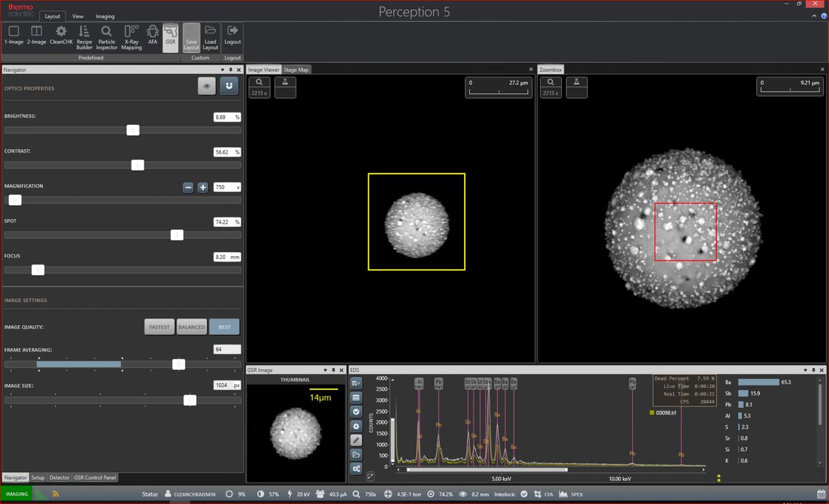This screenshot has height=504, width=829.
Task: Click the flask icon in Zoombox
Action: (x=576, y=83)
